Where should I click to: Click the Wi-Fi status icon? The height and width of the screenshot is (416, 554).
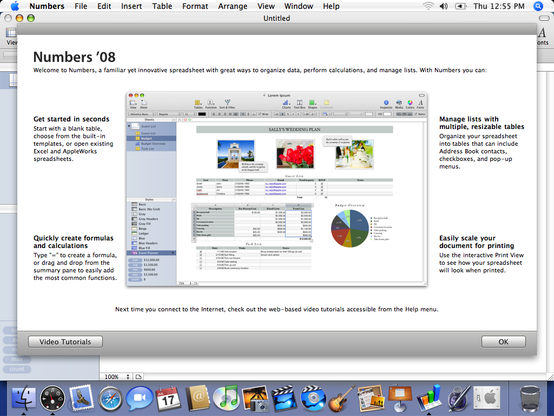[x=428, y=6]
